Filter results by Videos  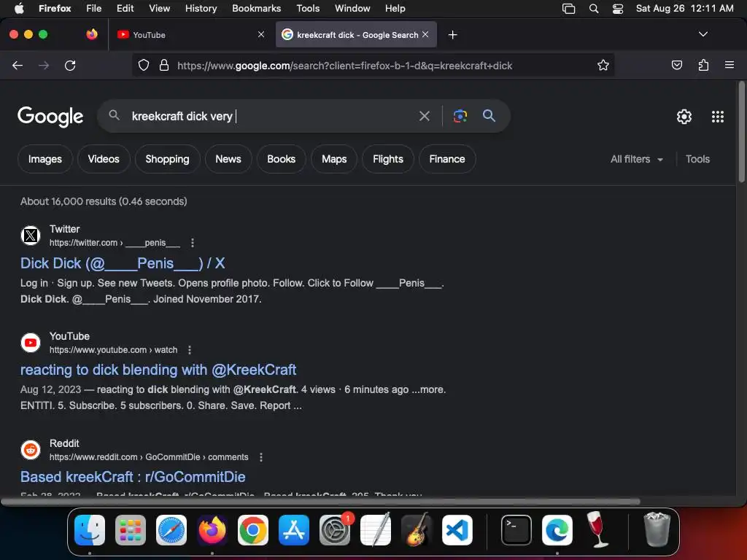click(104, 159)
